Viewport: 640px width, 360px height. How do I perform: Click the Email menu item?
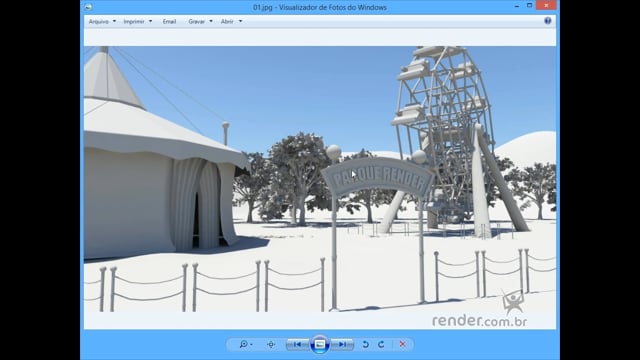(x=169, y=21)
